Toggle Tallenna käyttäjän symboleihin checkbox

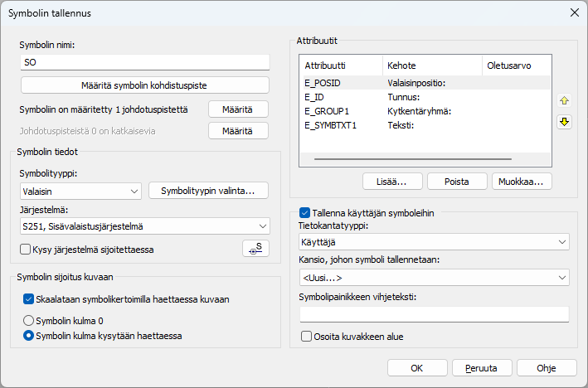304,213
